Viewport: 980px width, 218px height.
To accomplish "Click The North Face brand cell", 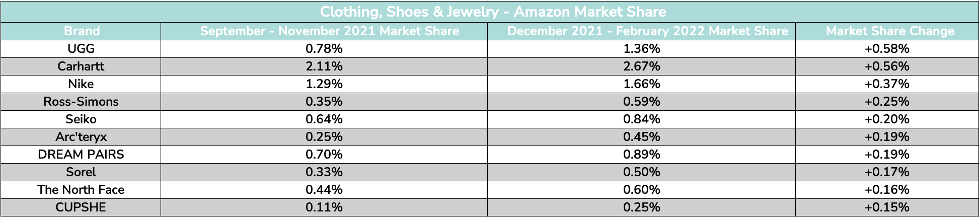I will [81, 190].
